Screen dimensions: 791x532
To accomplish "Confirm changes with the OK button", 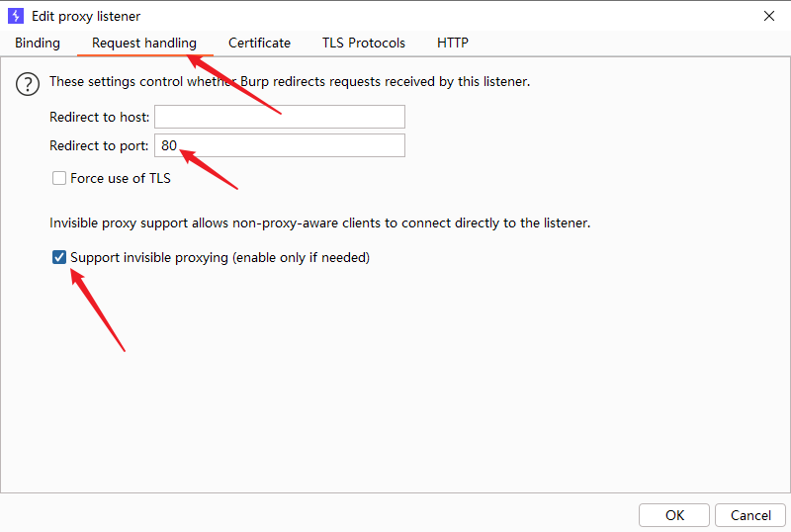I will point(674,515).
